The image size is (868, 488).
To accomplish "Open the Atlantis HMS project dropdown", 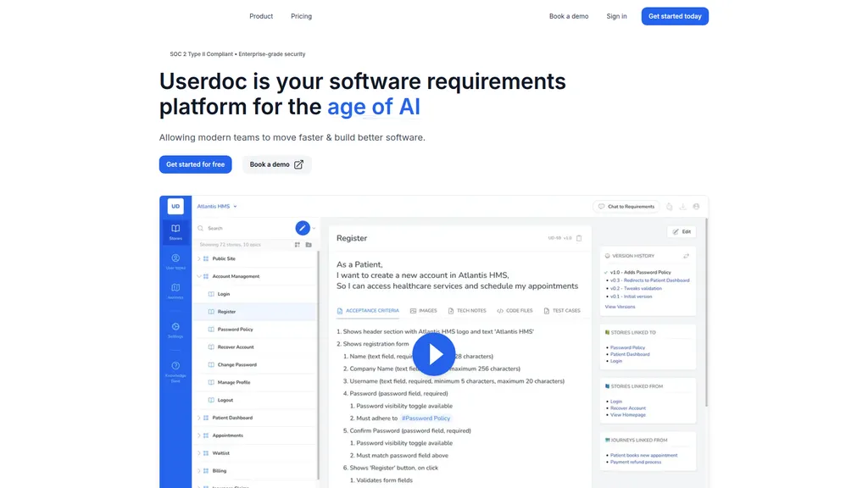I will point(217,207).
